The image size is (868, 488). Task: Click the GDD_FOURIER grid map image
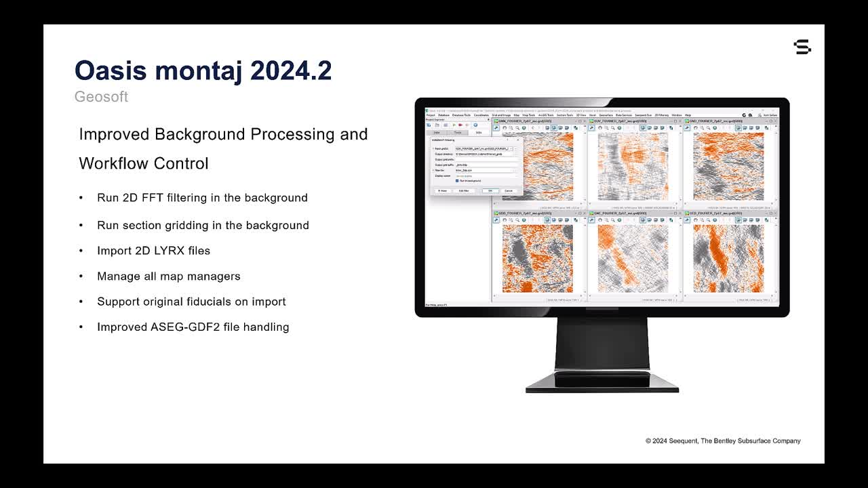coord(537,259)
